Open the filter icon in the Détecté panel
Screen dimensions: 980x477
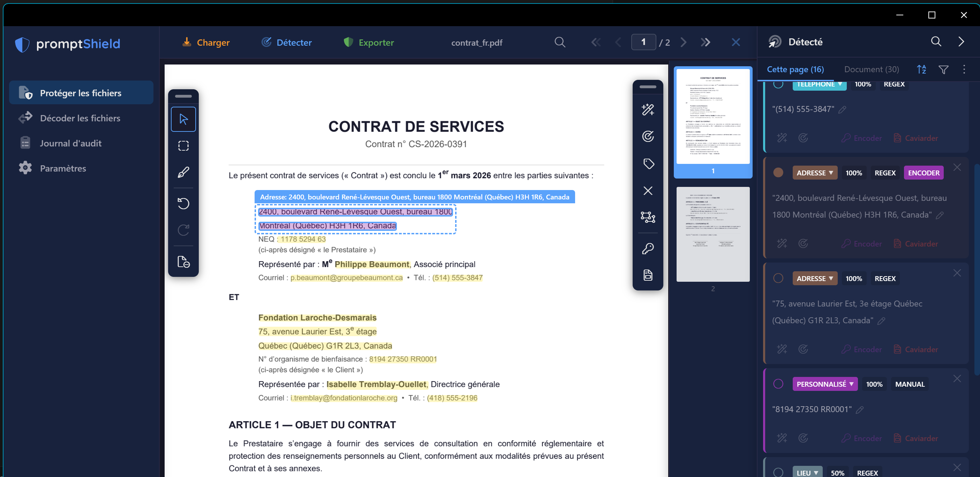[943, 69]
